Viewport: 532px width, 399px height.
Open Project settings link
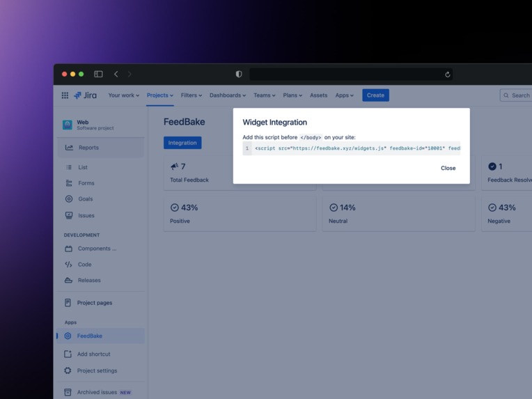tap(97, 371)
